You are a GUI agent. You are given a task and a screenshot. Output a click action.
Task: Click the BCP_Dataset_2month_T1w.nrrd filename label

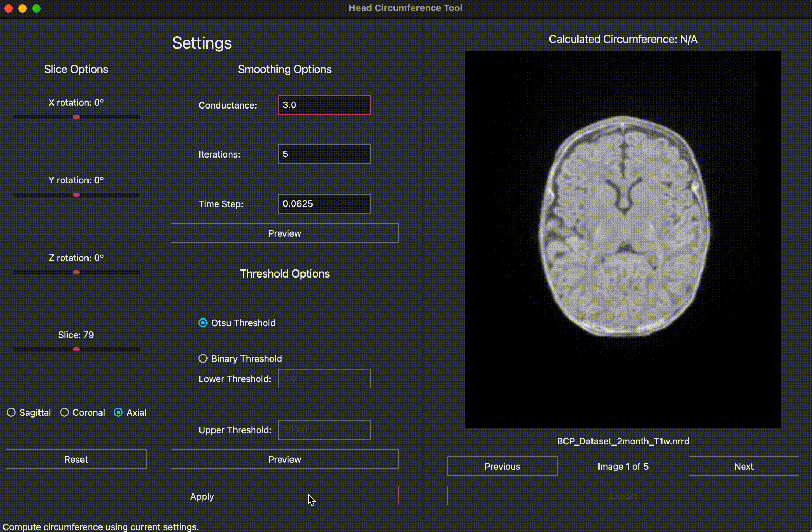point(623,441)
